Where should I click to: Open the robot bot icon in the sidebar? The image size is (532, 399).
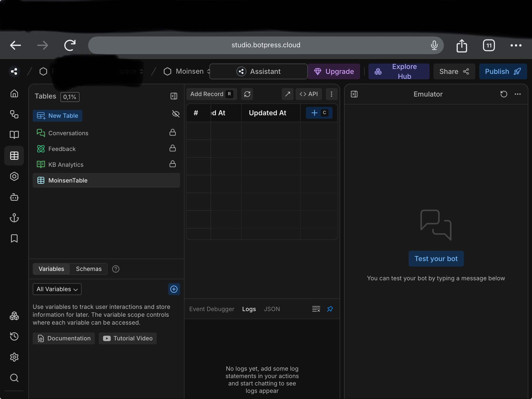14,197
